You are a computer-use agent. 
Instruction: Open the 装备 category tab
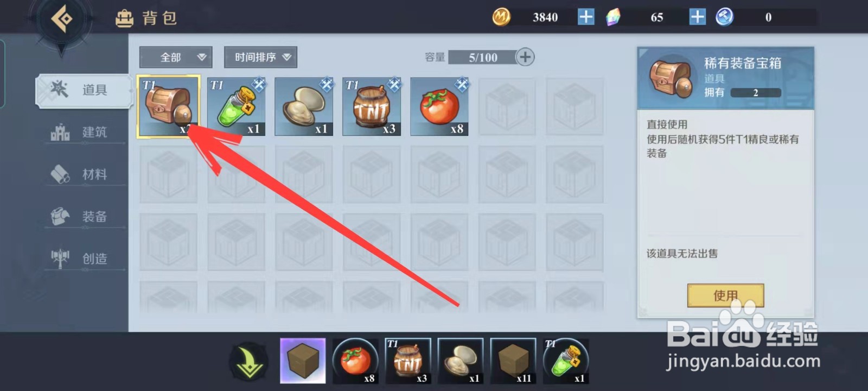85,217
